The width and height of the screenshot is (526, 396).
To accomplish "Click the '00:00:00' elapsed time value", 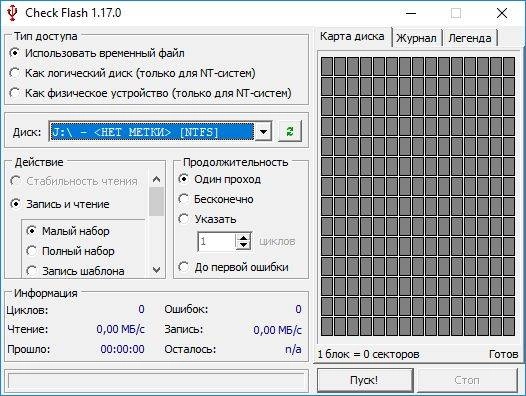I will point(122,349).
